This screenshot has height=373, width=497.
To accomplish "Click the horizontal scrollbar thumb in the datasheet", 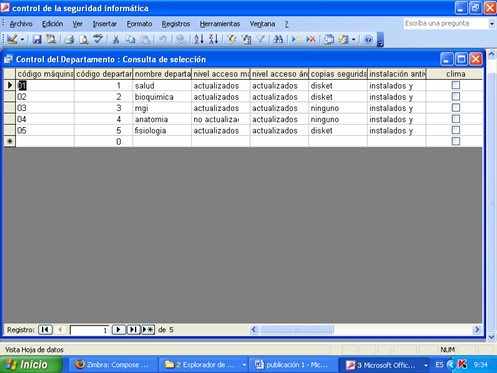I will [297, 330].
